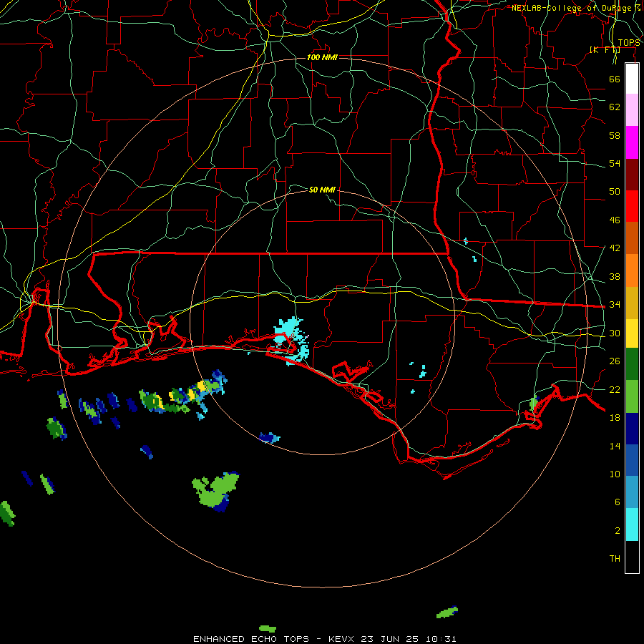This screenshot has height=644, width=644.
Task: Click the NEXLAB-College of DuPage label
Action: point(575,8)
